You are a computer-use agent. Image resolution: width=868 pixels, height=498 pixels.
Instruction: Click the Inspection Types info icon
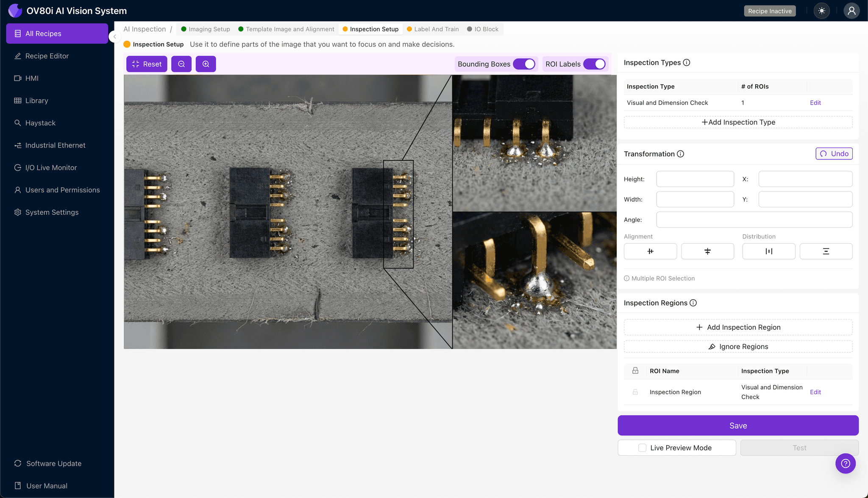687,62
